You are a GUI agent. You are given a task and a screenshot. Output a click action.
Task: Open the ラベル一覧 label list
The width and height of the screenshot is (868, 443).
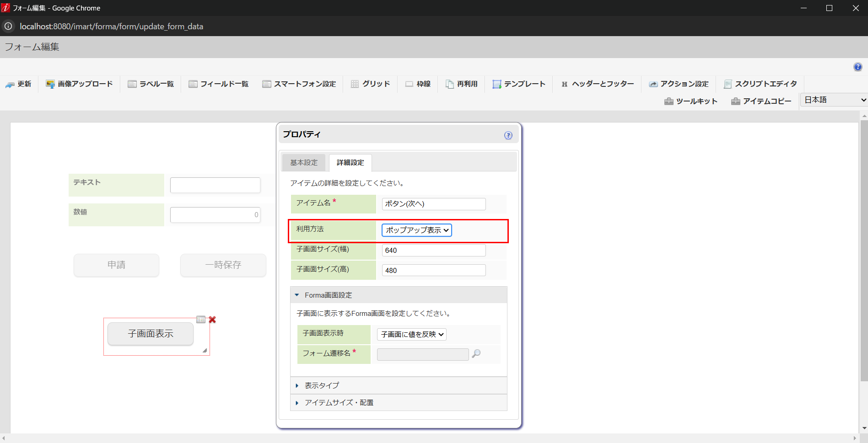pyautogui.click(x=151, y=84)
